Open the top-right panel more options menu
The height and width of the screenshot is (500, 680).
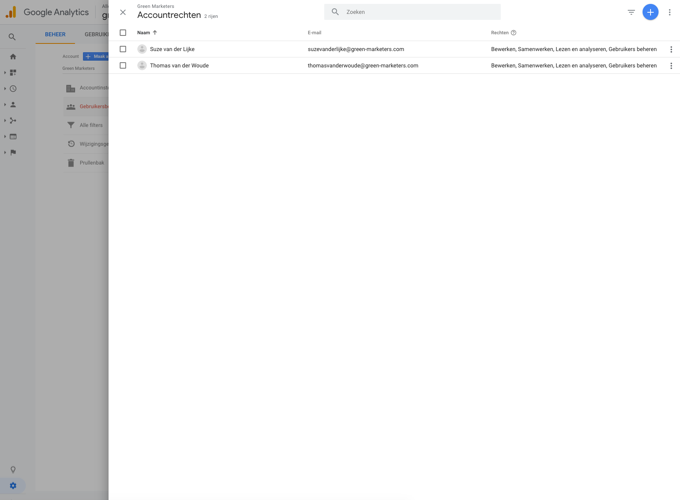670,12
